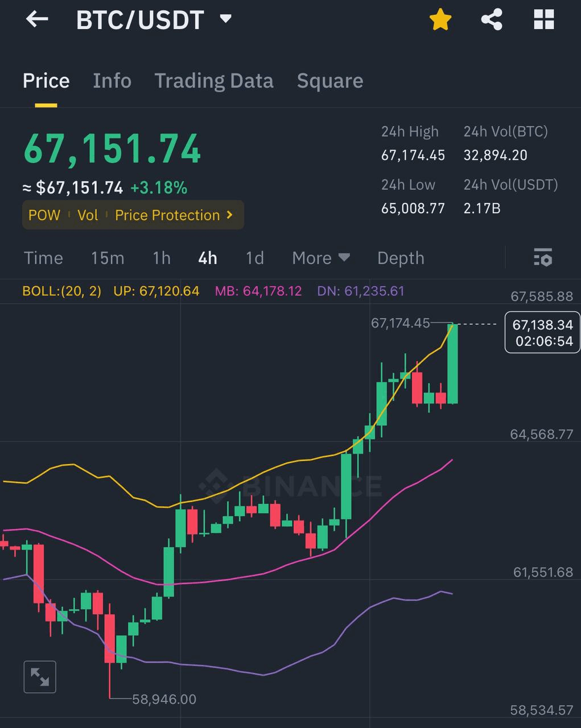The height and width of the screenshot is (728, 581).
Task: Tap the 67,585.88 price axis label
Action: pyautogui.click(x=542, y=296)
